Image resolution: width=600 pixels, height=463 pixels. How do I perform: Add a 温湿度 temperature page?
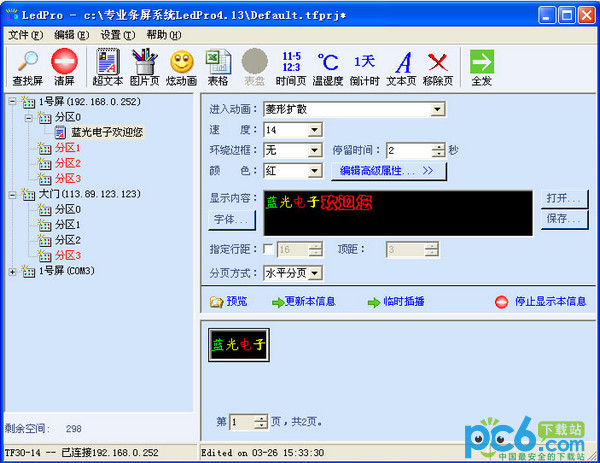pyautogui.click(x=328, y=68)
